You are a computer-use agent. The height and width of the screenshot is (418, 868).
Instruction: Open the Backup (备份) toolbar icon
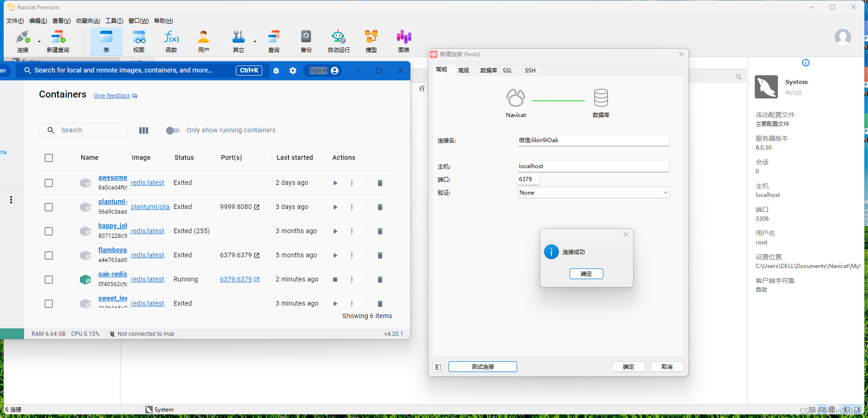306,41
